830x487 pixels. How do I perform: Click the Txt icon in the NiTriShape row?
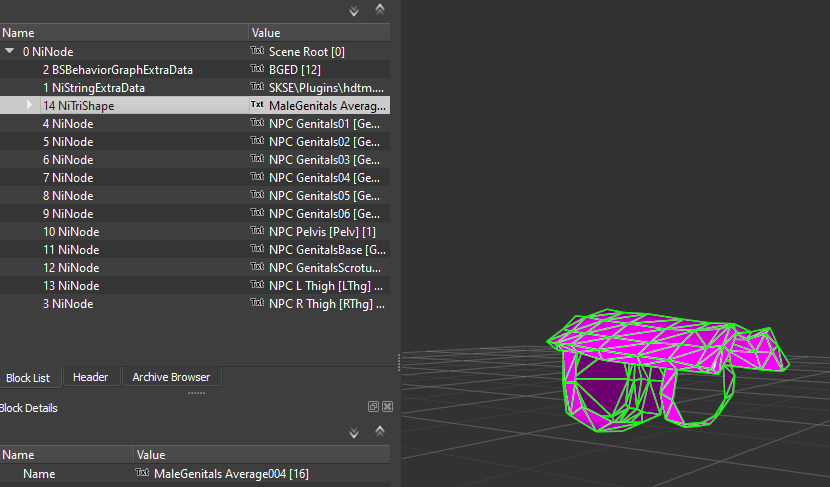pos(257,105)
